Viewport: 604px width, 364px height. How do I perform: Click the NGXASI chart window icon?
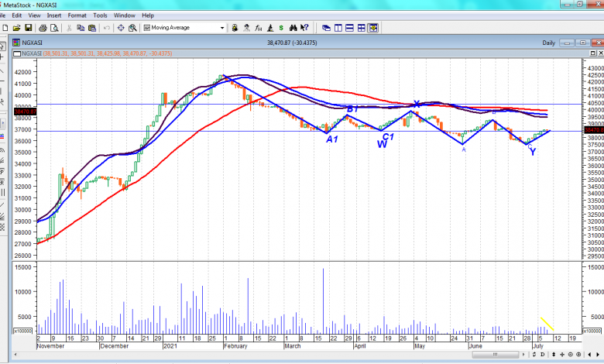tap(16, 43)
